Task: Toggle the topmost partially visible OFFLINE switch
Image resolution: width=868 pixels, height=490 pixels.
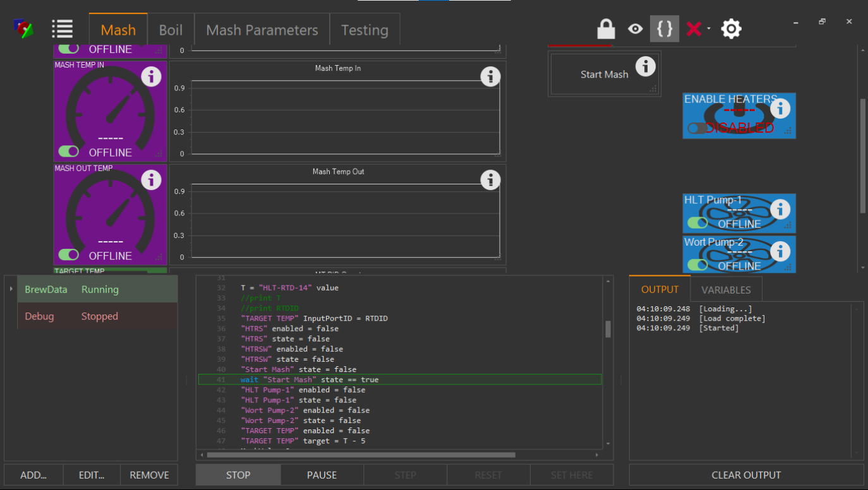Action: point(68,48)
